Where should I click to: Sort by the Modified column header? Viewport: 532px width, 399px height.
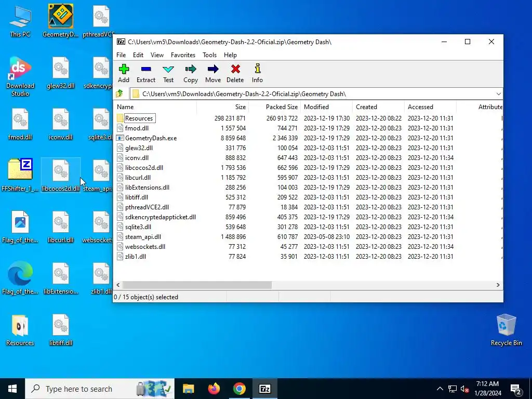[326, 107]
